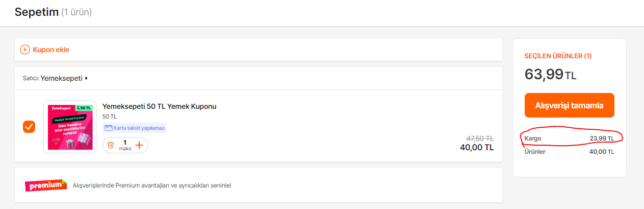Image resolution: width=644 pixels, height=209 pixels.
Task: Click the product thumbnail image
Action: pos(70,126)
